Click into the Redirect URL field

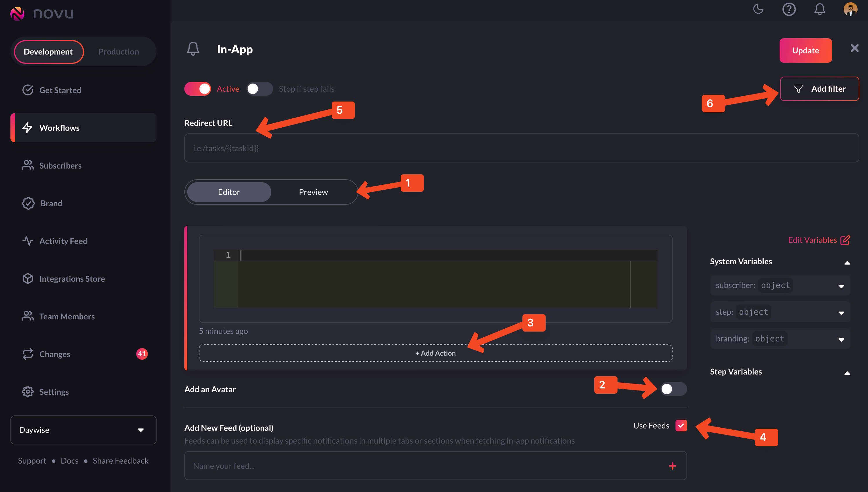click(521, 148)
